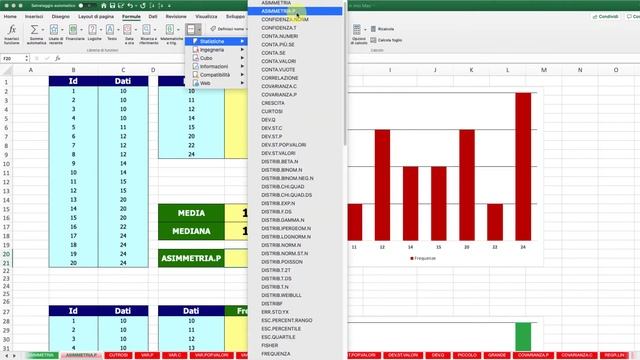Click the function list scrollbar
640x360 pixels.
tap(345, 73)
